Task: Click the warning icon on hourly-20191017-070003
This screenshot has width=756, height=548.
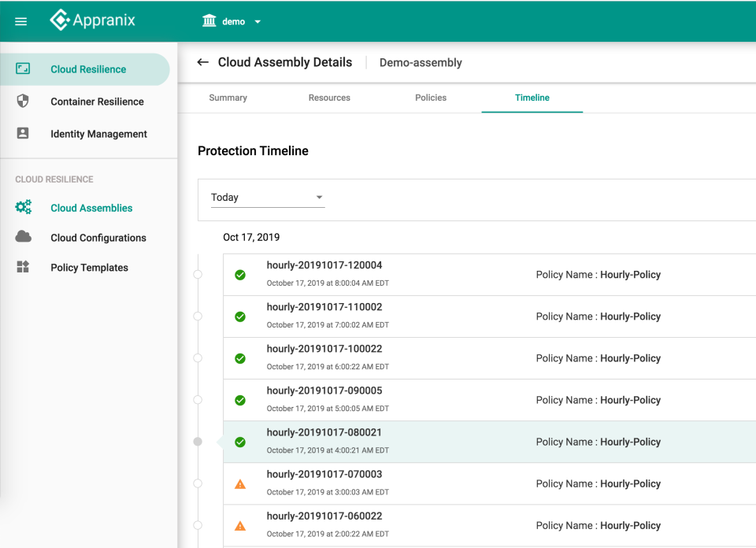Action: pyautogui.click(x=240, y=483)
